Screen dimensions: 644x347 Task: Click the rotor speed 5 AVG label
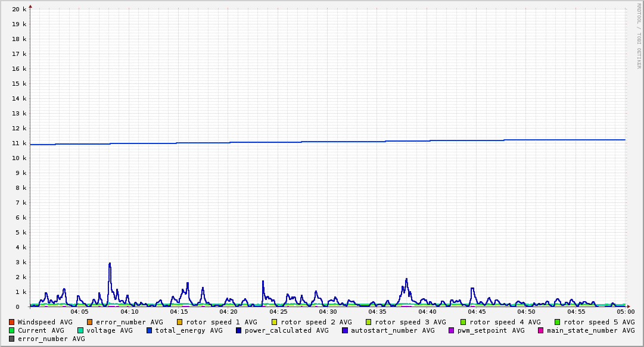599,322
